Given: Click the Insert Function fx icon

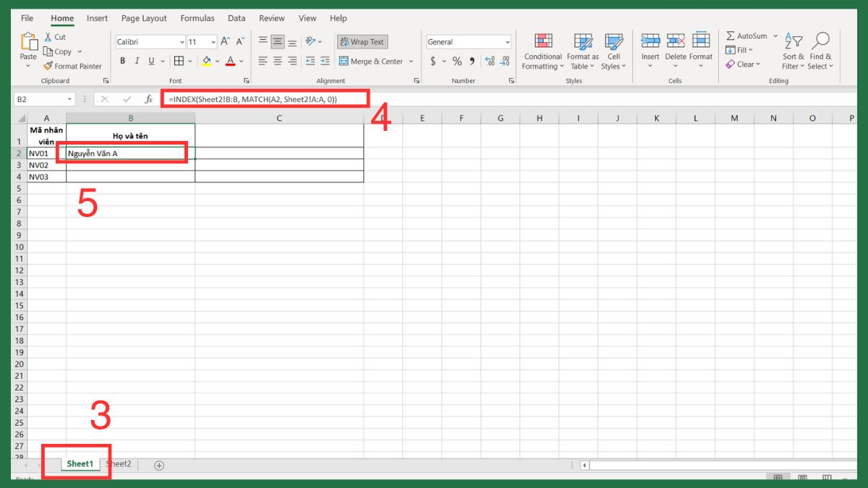Looking at the screenshot, I should pyautogui.click(x=149, y=99).
